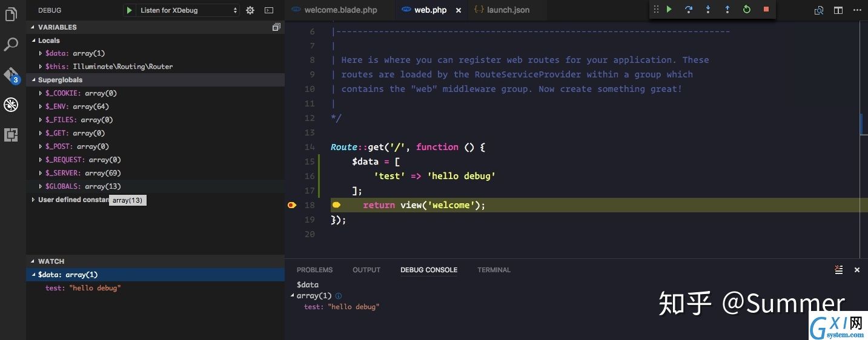
Task: Switch to web.php tab
Action: coord(430,10)
